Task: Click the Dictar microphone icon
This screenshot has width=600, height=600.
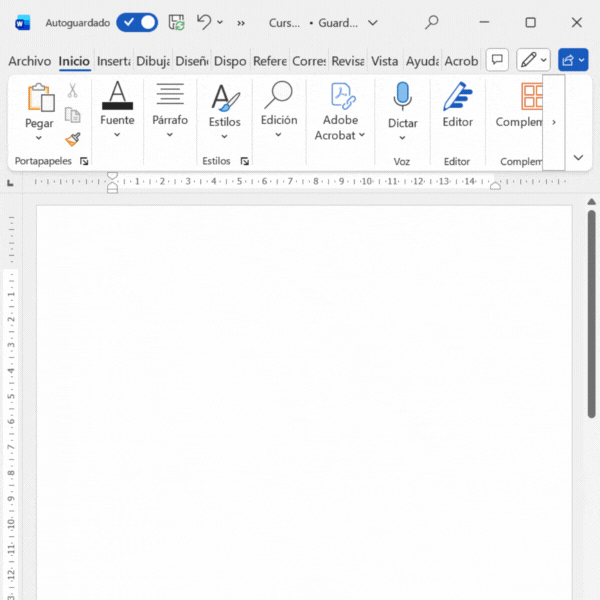Action: point(402,97)
